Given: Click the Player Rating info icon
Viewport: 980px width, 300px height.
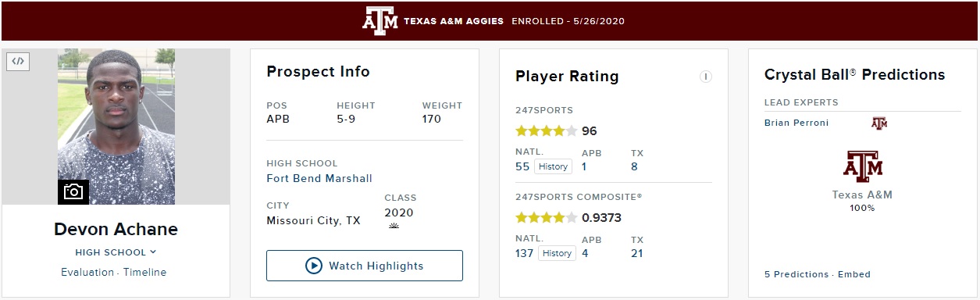Looking at the screenshot, I should (x=705, y=77).
